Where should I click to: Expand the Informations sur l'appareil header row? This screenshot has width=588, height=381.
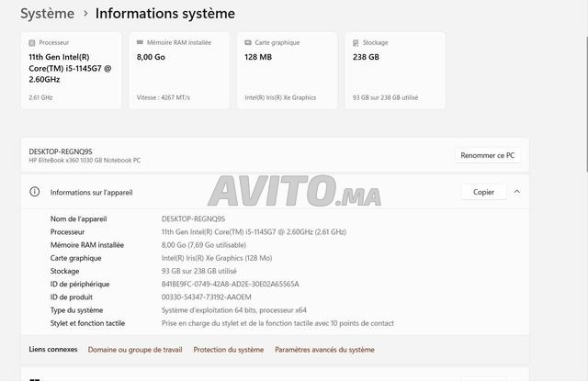[275, 192]
